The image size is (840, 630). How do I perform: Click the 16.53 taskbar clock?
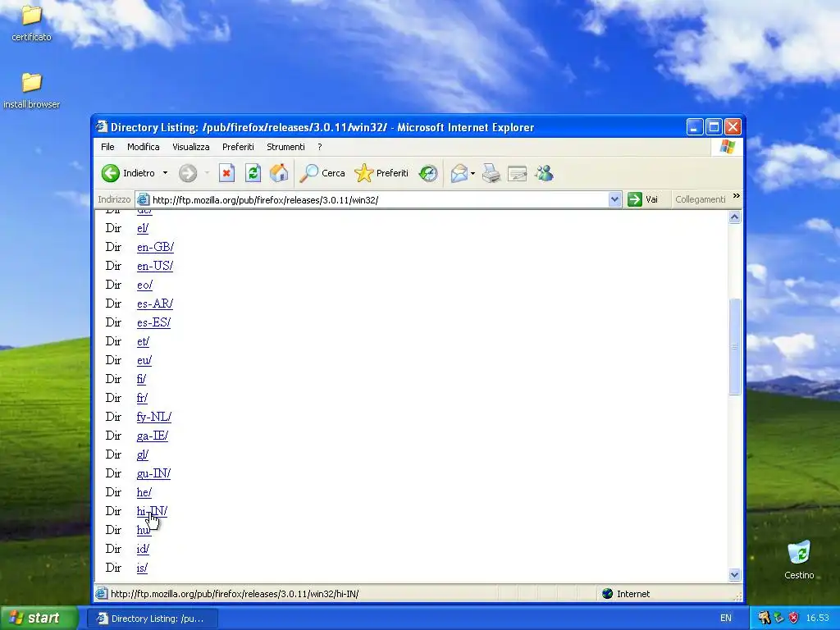click(818, 619)
